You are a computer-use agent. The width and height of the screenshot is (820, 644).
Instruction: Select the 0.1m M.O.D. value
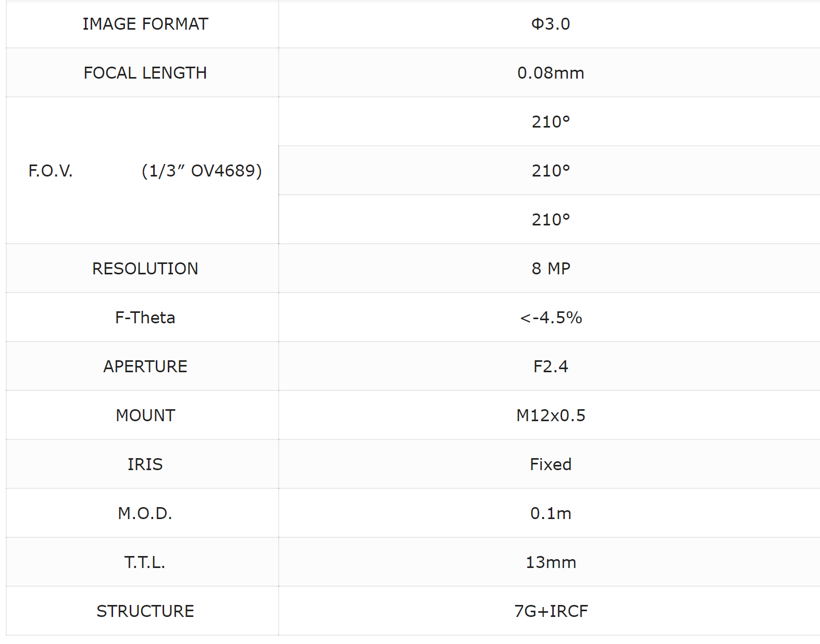point(551,513)
